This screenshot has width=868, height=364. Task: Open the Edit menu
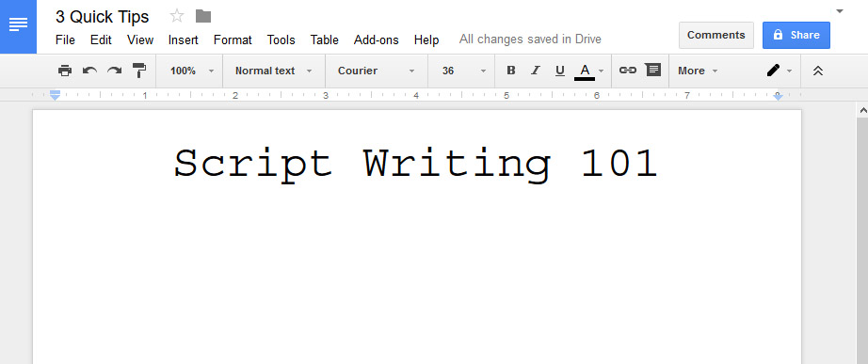[x=102, y=40]
